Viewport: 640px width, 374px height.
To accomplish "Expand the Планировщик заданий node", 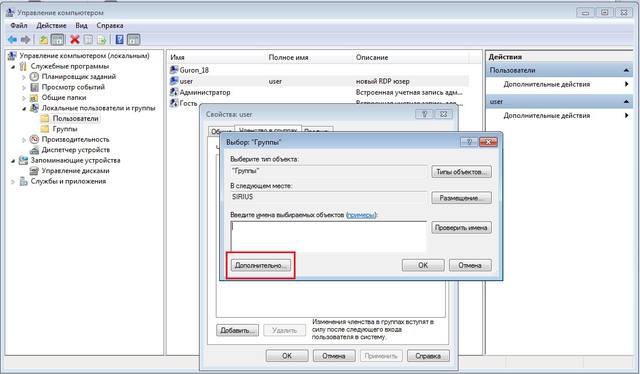I will coord(24,77).
